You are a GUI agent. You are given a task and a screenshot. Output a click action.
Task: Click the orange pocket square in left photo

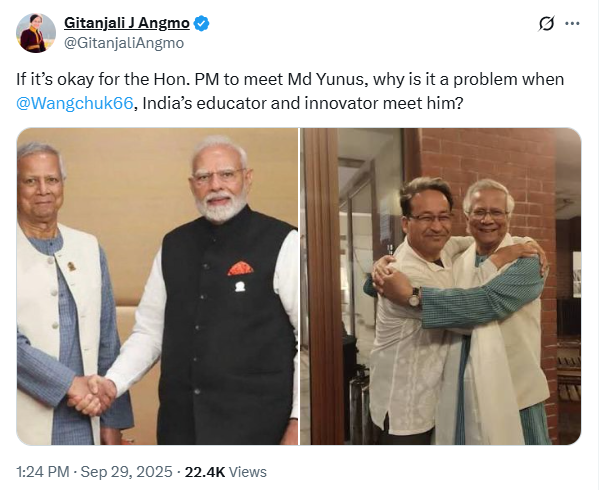(240, 268)
